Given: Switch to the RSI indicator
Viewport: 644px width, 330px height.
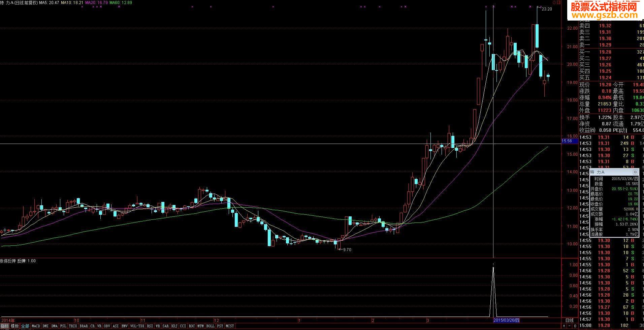Looking at the screenshot, I should coord(150,326).
